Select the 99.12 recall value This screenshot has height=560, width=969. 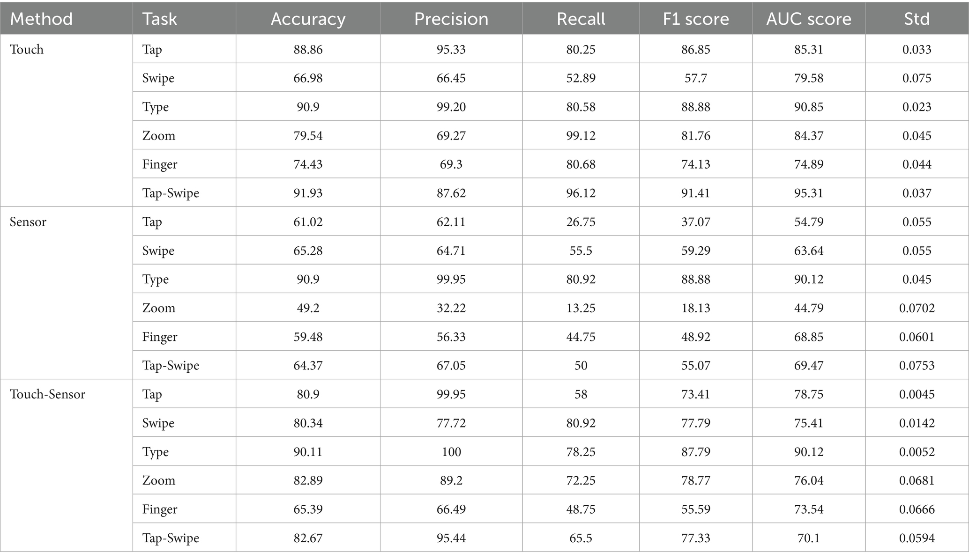[581, 135]
